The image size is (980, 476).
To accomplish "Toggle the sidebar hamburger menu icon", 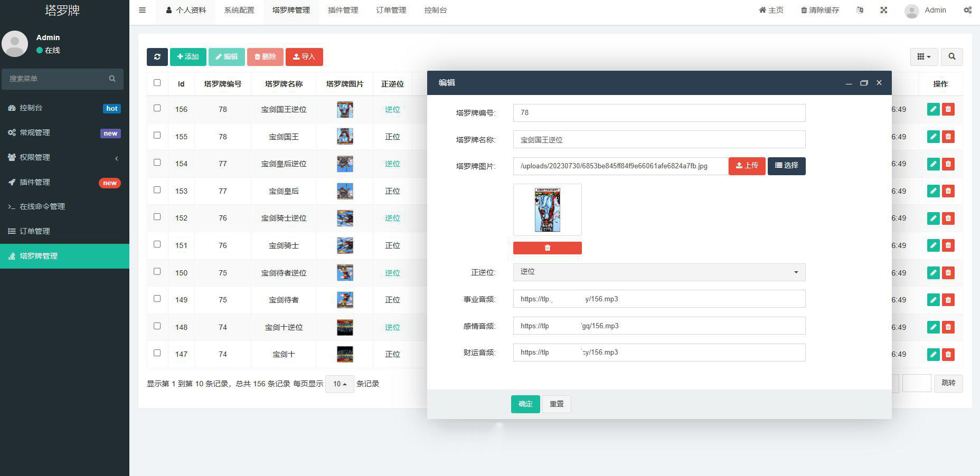I will [x=142, y=10].
